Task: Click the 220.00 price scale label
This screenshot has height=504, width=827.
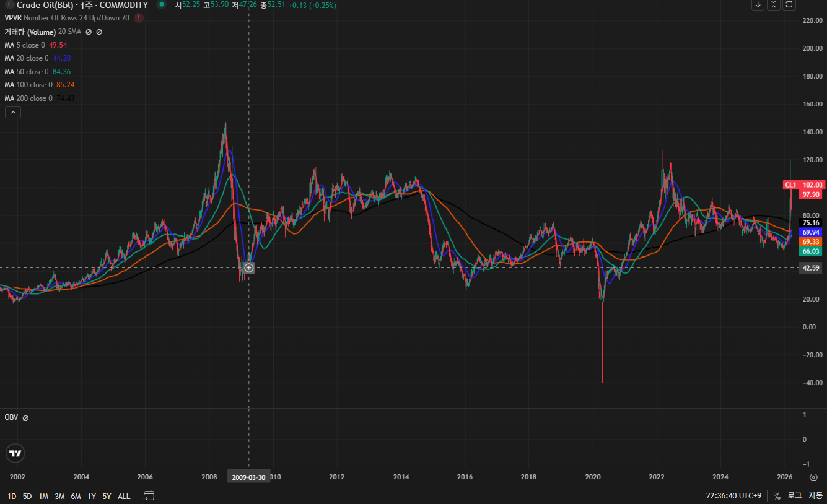Action: pos(812,20)
